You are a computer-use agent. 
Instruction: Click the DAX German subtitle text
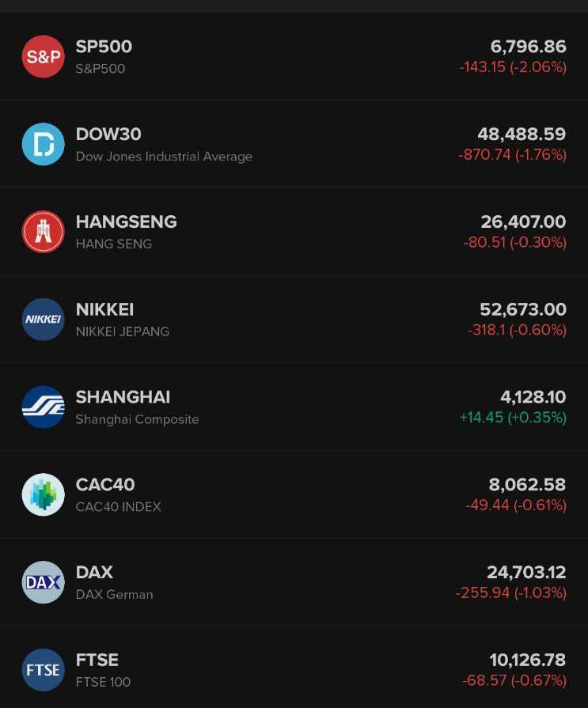(114, 595)
